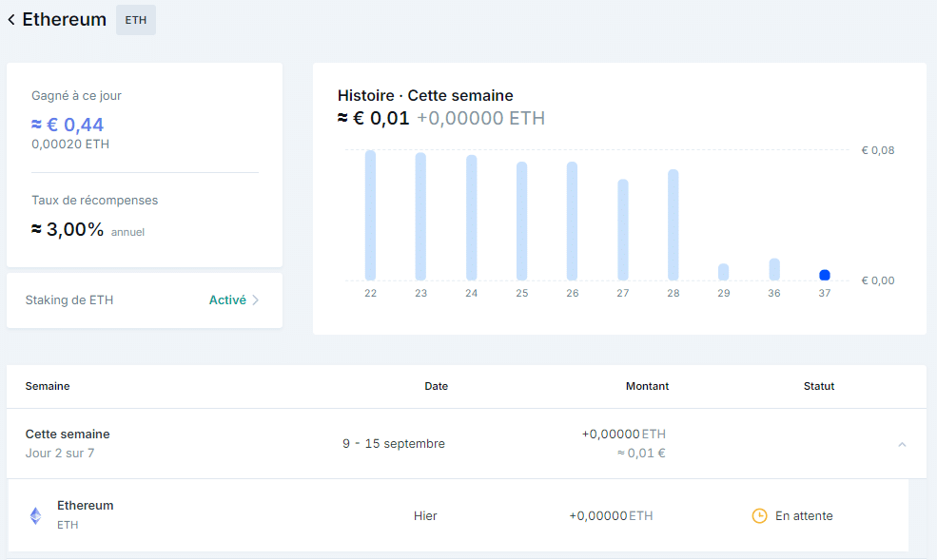The width and height of the screenshot is (937, 560).
Task: Click the Semaine column header
Action: point(48,386)
